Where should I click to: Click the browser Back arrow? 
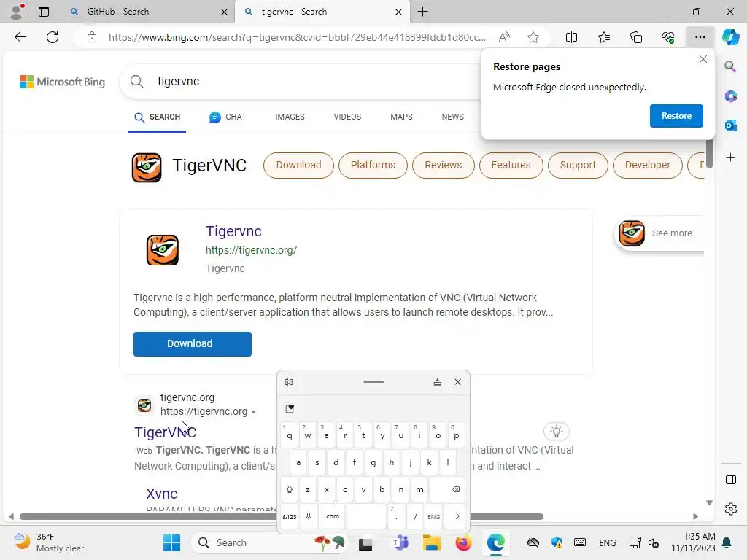(x=20, y=37)
